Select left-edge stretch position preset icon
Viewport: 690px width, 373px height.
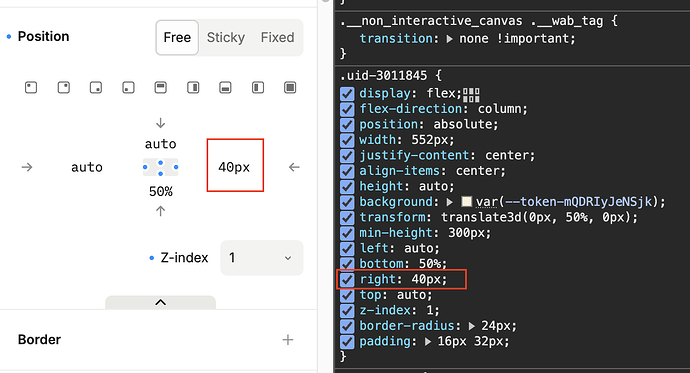pos(258,88)
